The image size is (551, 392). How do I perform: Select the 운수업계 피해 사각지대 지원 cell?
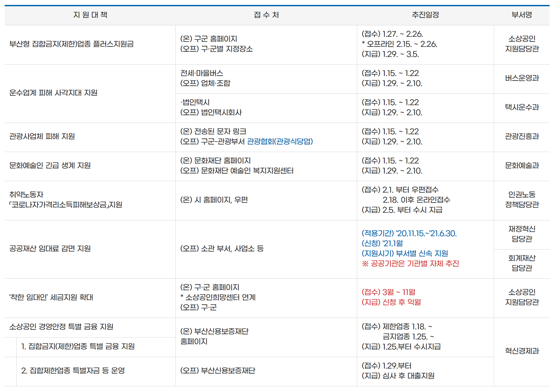click(x=53, y=93)
